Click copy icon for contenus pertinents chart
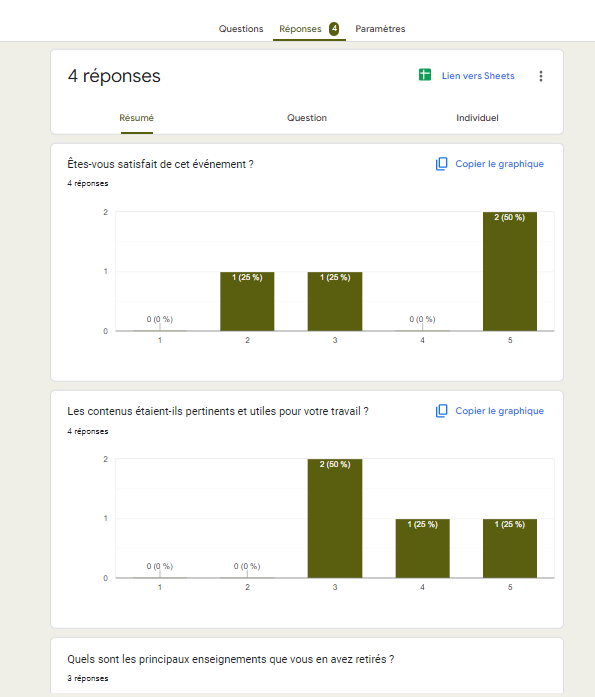The width and height of the screenshot is (595, 697). click(441, 411)
